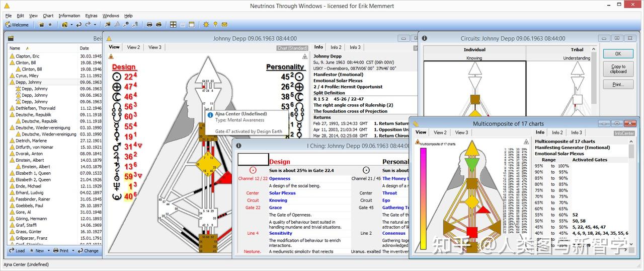This screenshot has width=644, height=271.
Task: Click the Chart [Standard] label button
Action: coord(292,48)
